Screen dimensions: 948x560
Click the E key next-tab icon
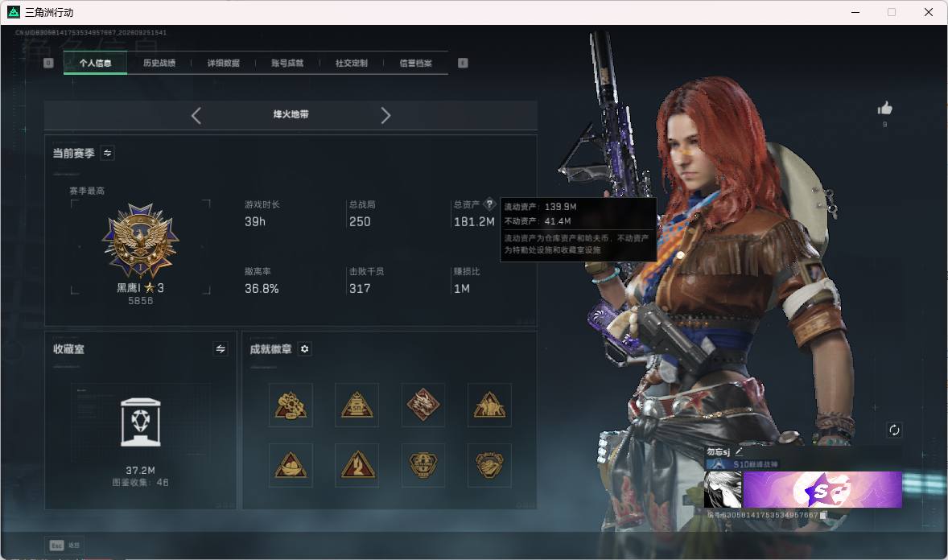click(463, 63)
